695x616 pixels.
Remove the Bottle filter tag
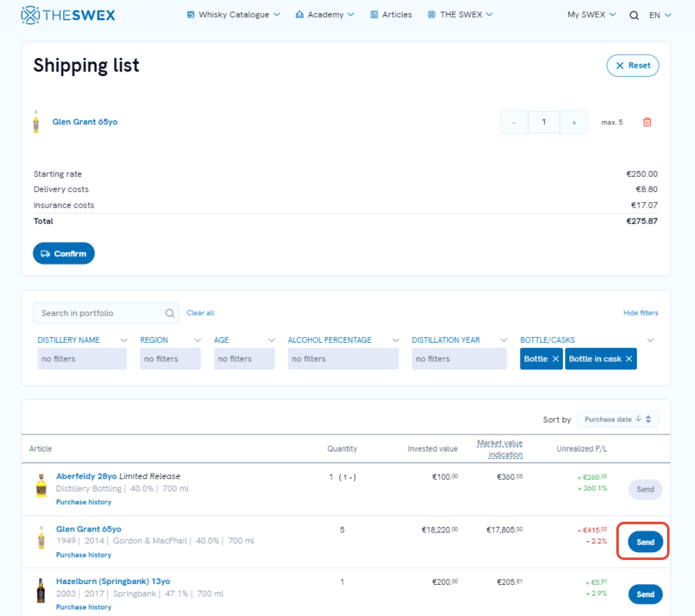[x=555, y=359]
